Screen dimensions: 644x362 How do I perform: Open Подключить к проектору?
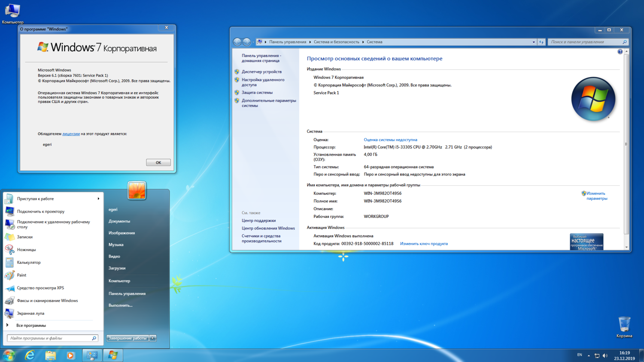click(x=53, y=211)
